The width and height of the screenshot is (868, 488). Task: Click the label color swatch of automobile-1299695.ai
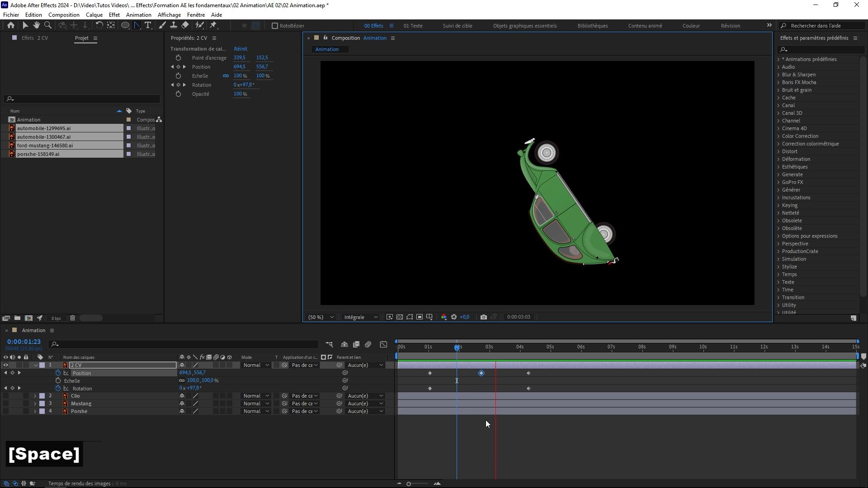128,128
